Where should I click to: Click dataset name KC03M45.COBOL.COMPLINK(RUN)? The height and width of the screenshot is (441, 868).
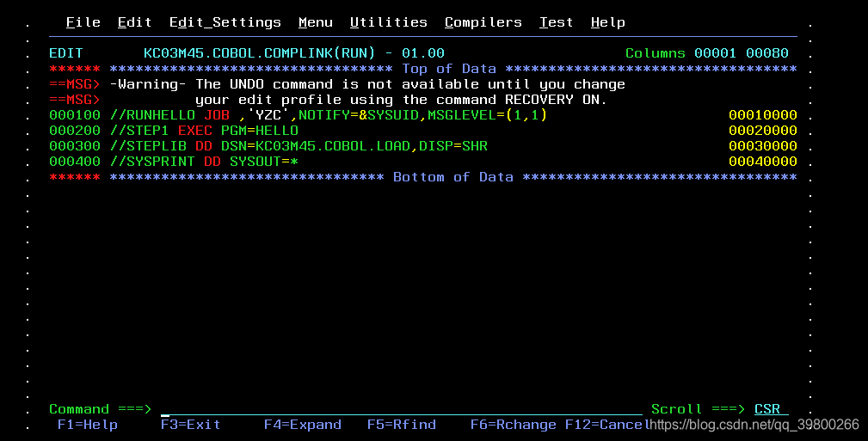[x=260, y=53]
